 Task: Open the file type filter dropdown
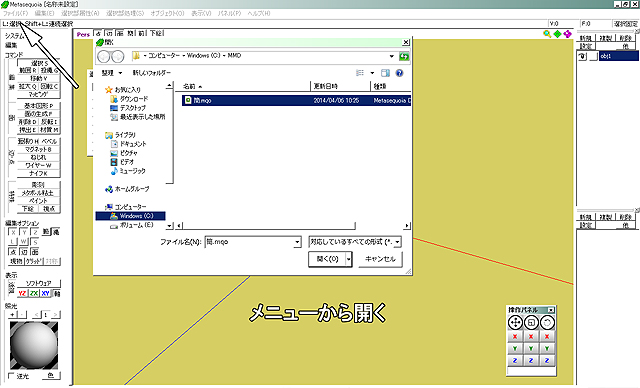pos(355,242)
